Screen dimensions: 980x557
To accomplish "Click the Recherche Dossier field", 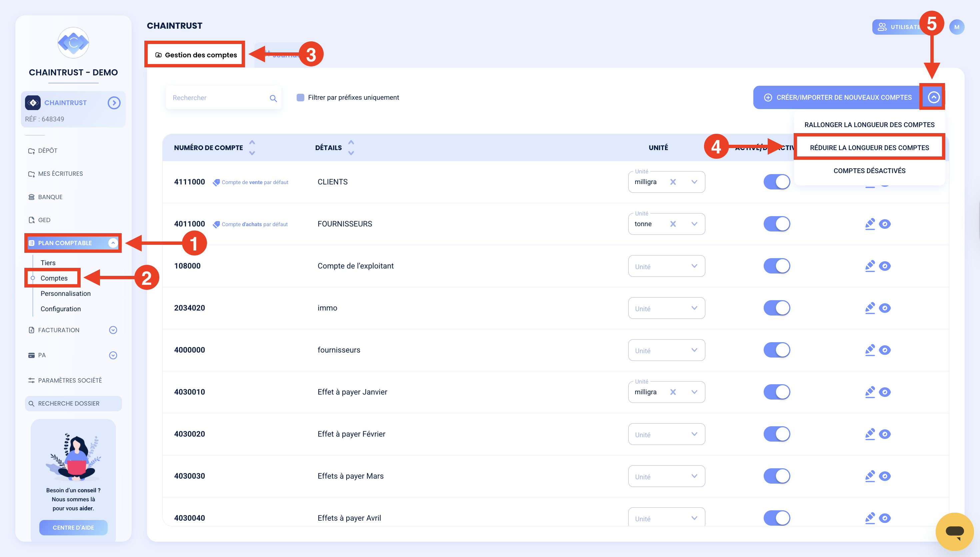I will [73, 404].
